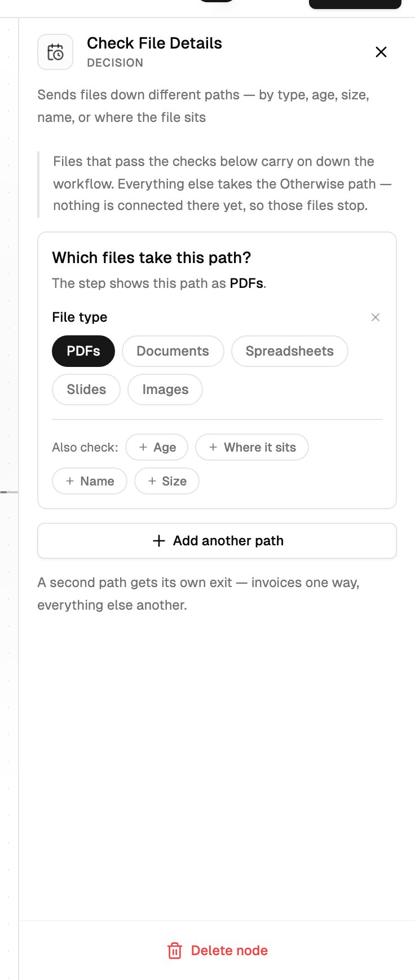The image size is (415, 980).
Task: Click the Also check label
Action: 85,447
